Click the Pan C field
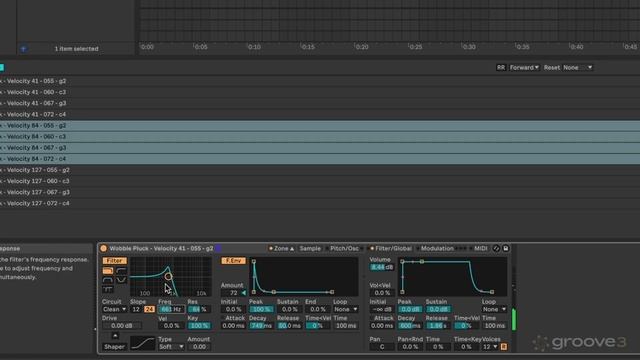Image resolution: width=640 pixels, height=360 pixels. click(x=382, y=347)
